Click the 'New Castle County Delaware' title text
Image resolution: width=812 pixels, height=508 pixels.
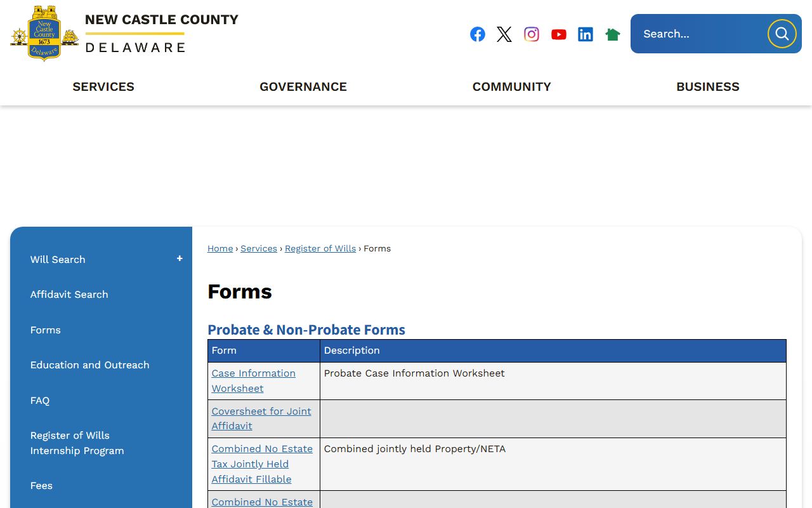click(162, 34)
